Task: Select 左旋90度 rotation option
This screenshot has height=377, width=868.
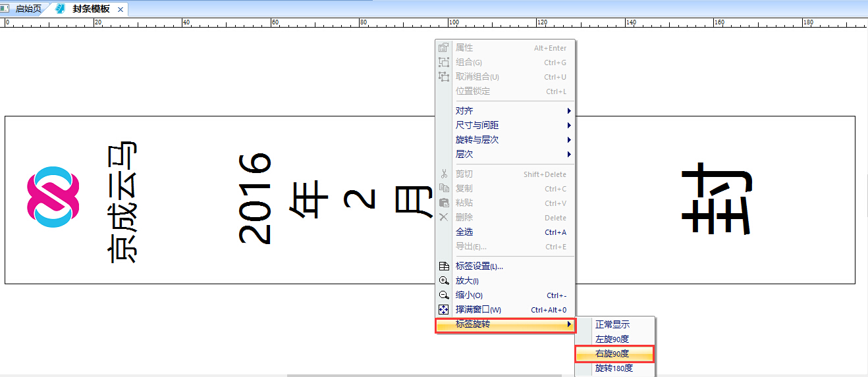Action: pyautogui.click(x=612, y=339)
